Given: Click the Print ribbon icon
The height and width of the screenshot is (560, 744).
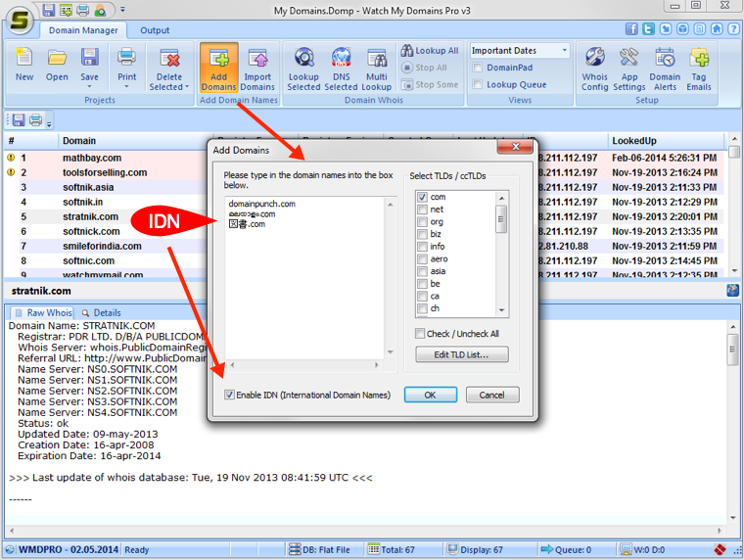Looking at the screenshot, I should [x=126, y=63].
